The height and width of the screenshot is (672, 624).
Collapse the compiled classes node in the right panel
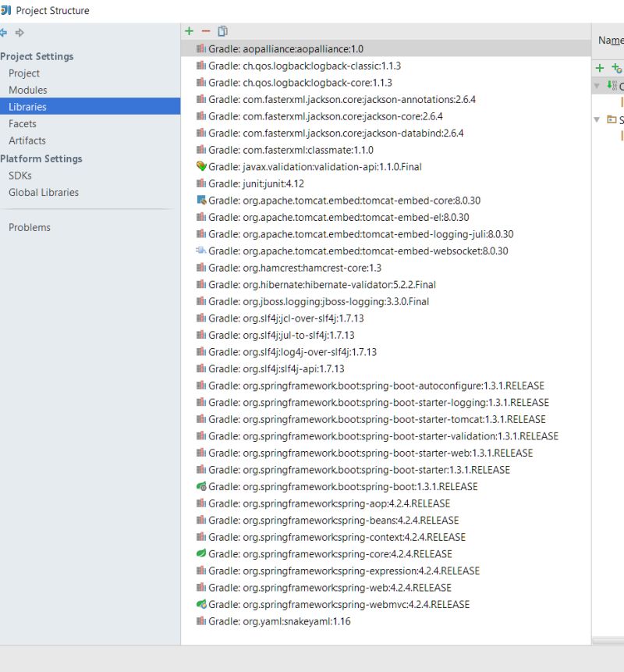tap(596, 86)
